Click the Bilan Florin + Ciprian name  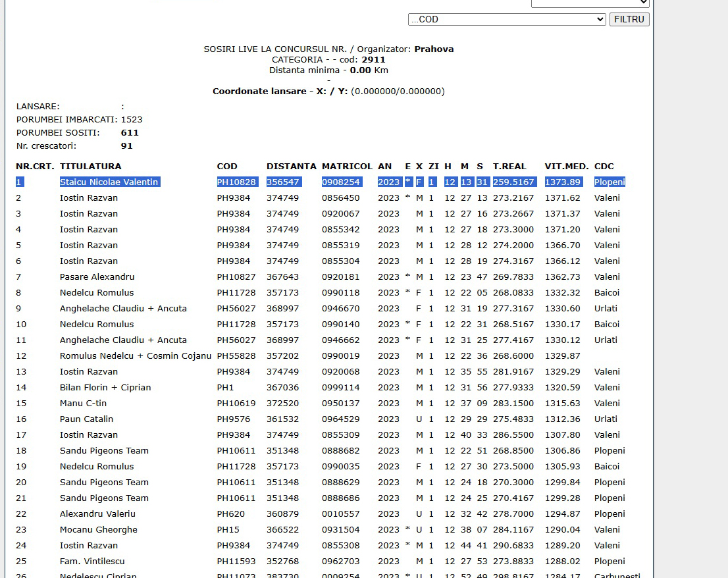click(x=105, y=387)
